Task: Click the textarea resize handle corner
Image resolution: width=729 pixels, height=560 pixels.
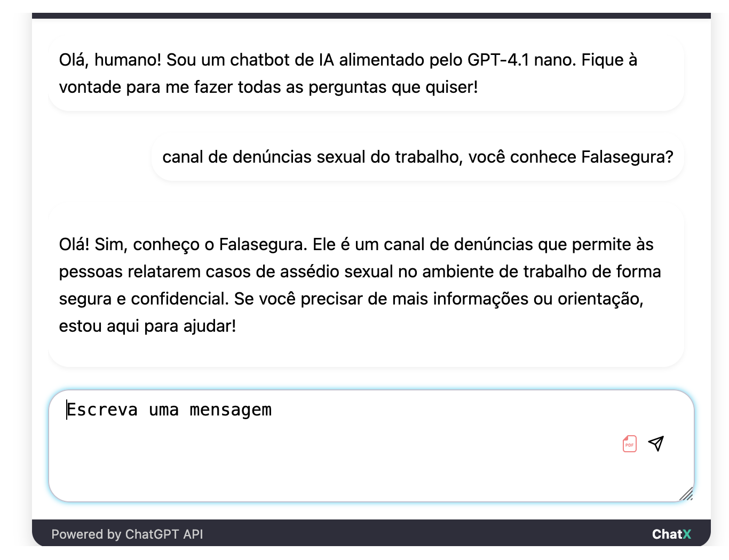Action: (686, 494)
